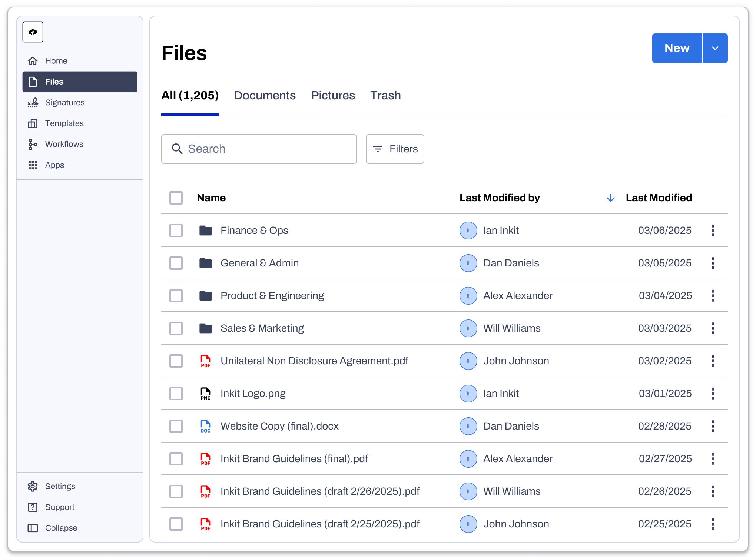
Task: Open the Settings gear in the sidebar
Action: pos(33,486)
